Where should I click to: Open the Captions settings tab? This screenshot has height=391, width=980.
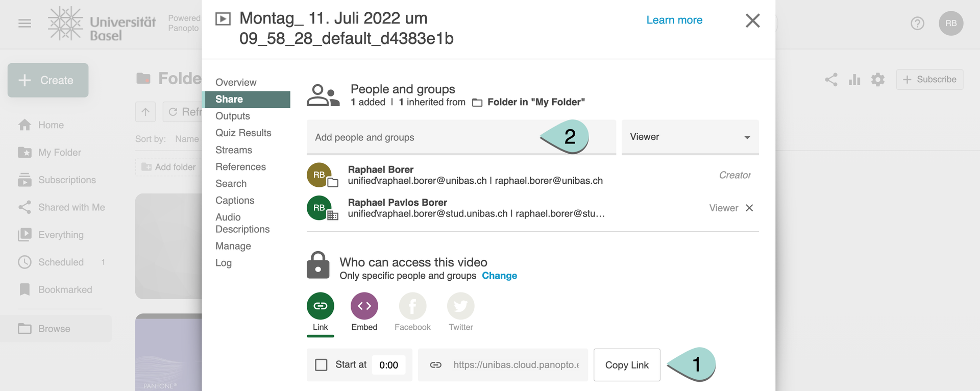pyautogui.click(x=235, y=200)
